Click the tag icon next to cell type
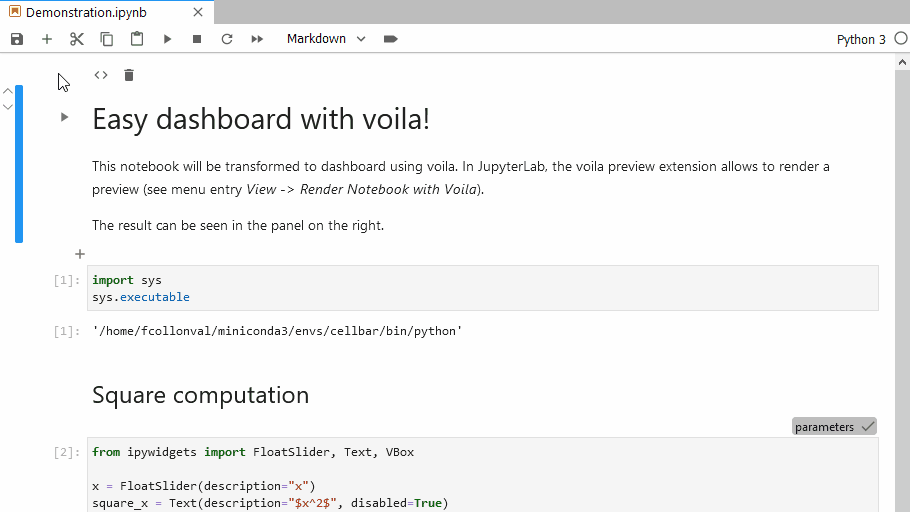This screenshot has height=512, width=910. (x=391, y=39)
